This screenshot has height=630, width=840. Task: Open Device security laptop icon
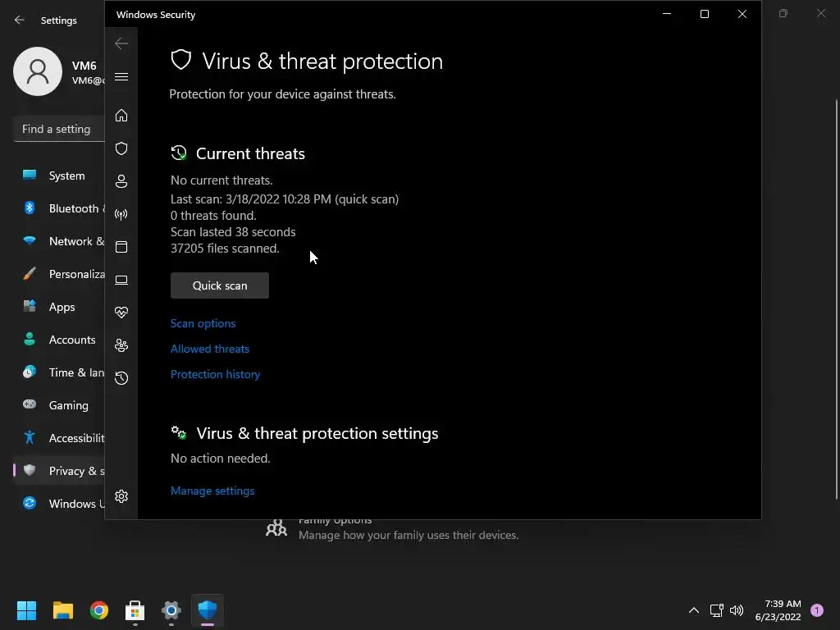coord(121,280)
